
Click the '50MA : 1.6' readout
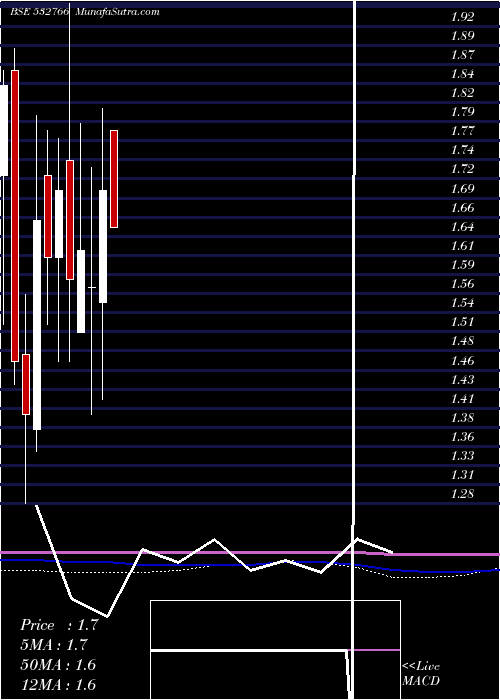coord(58,665)
